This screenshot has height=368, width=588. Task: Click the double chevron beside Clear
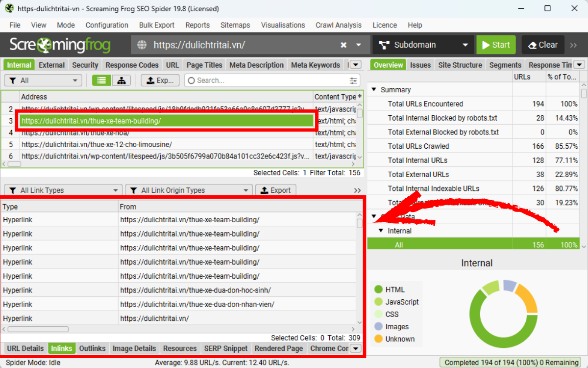click(x=574, y=45)
